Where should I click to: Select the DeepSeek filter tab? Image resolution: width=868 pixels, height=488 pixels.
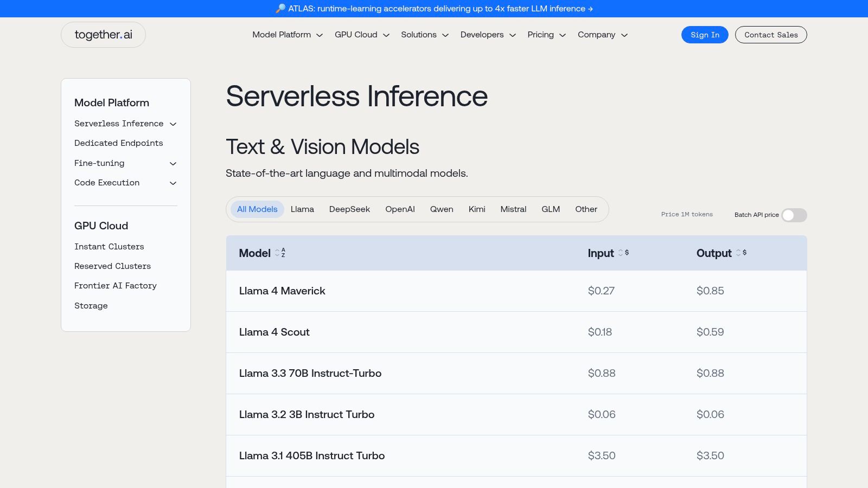349,209
